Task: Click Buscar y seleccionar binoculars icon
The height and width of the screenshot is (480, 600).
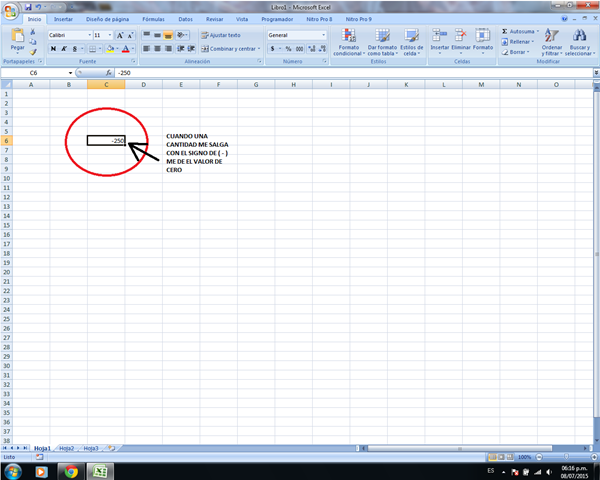Action: tap(580, 35)
